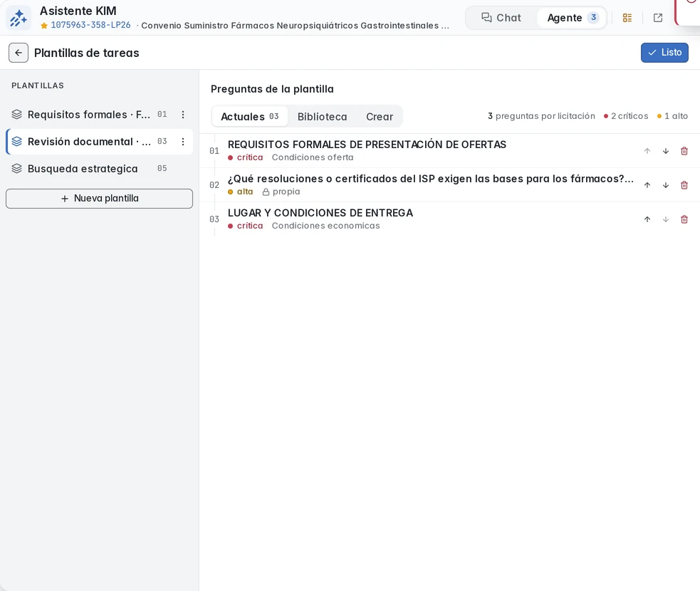Open the tender link 1075963-358-LP26

(x=90, y=25)
